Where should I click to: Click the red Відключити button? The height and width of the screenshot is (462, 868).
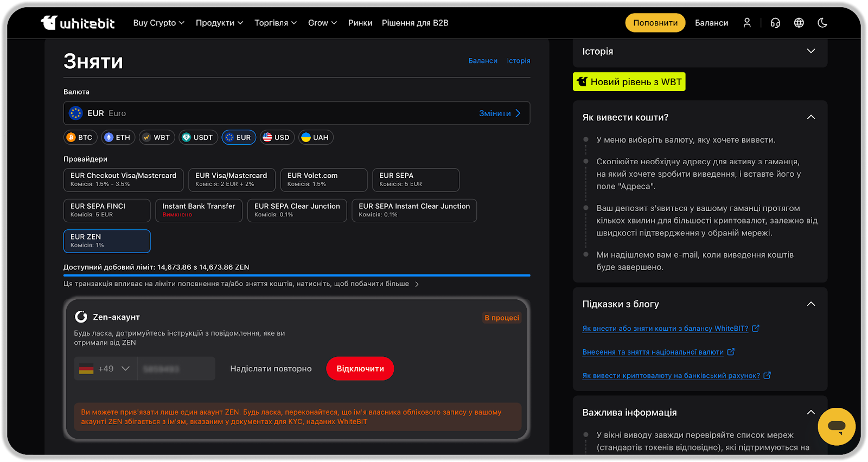pos(360,369)
